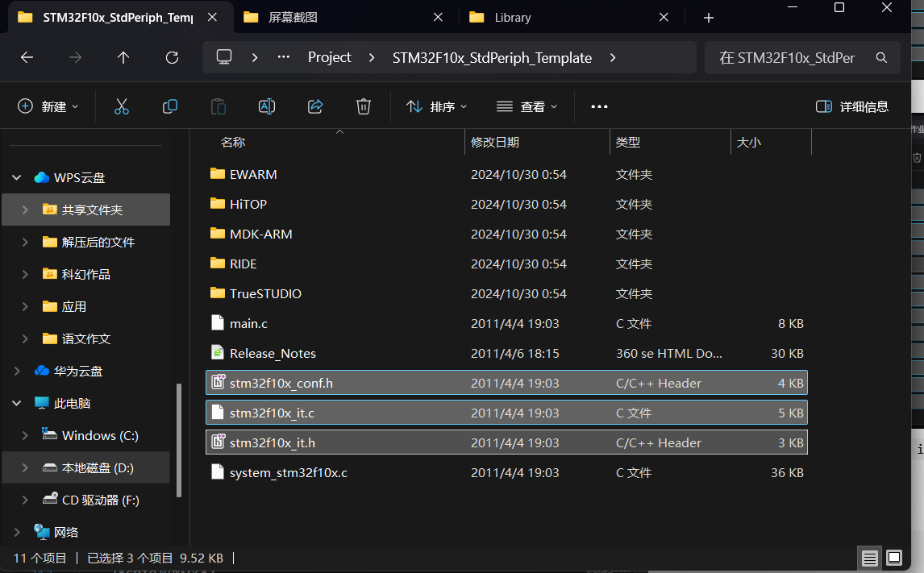Select the main.c file
The image size is (924, 573).
click(506, 323)
